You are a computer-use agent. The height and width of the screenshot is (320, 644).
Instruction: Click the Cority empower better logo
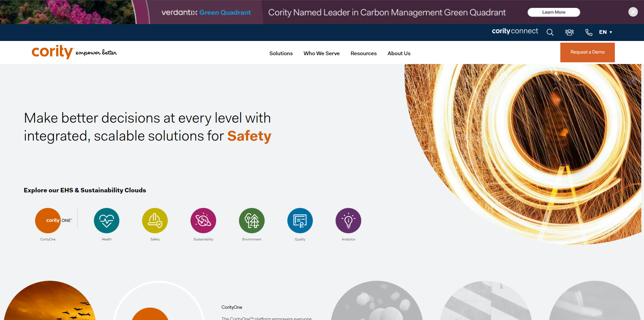(74, 52)
